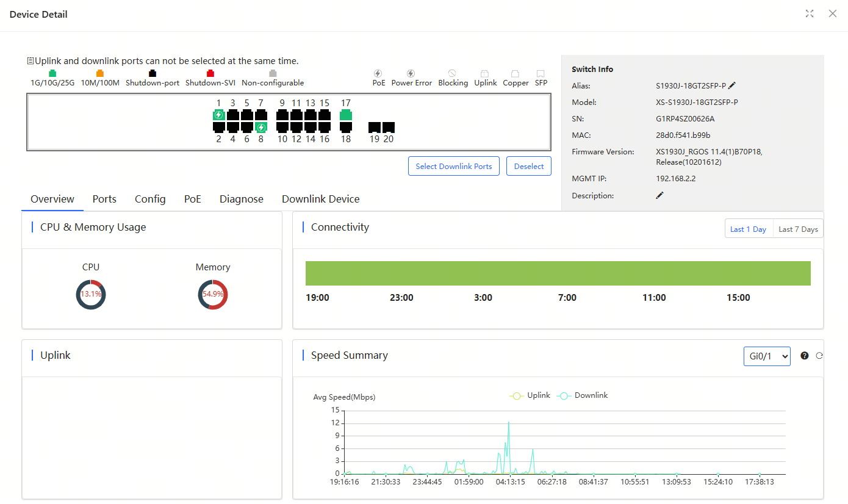Click the green Connectivity status bar

(x=558, y=273)
